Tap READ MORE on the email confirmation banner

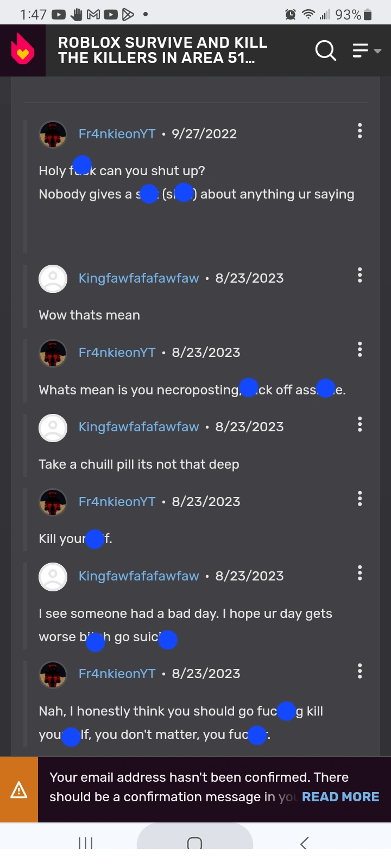pyautogui.click(x=340, y=796)
